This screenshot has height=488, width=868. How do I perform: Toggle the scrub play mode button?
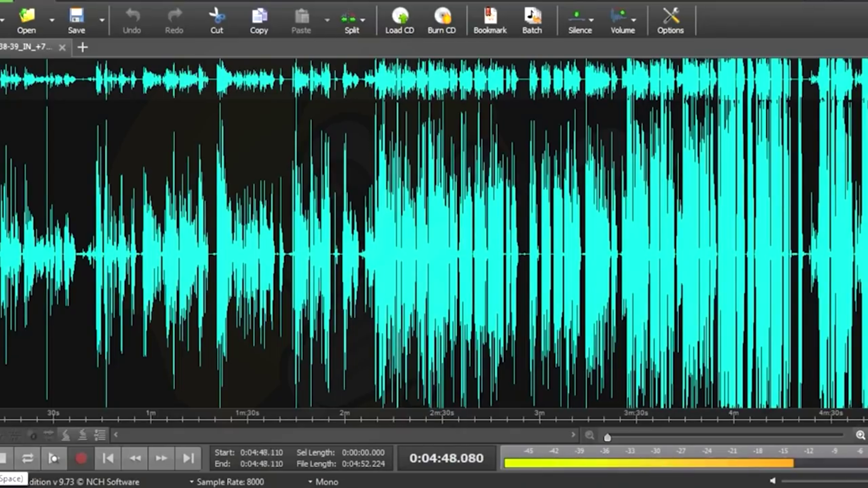[x=54, y=458]
